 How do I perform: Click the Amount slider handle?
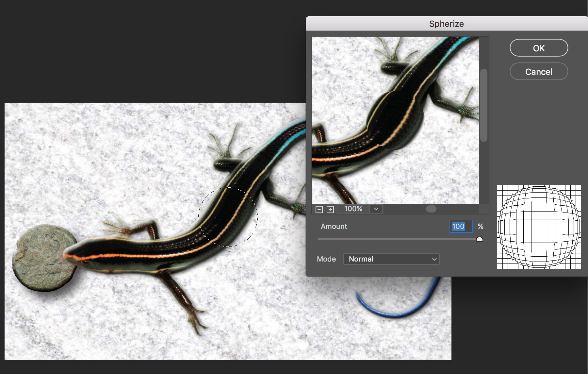click(480, 239)
